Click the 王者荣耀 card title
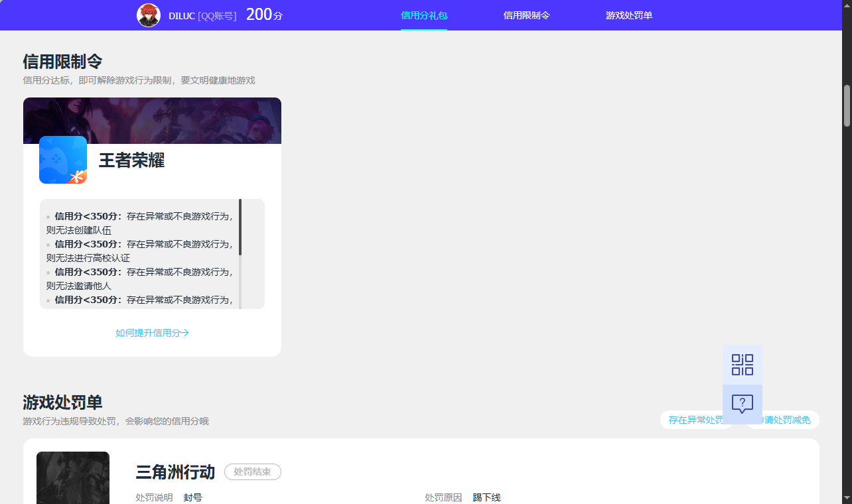 [131, 160]
